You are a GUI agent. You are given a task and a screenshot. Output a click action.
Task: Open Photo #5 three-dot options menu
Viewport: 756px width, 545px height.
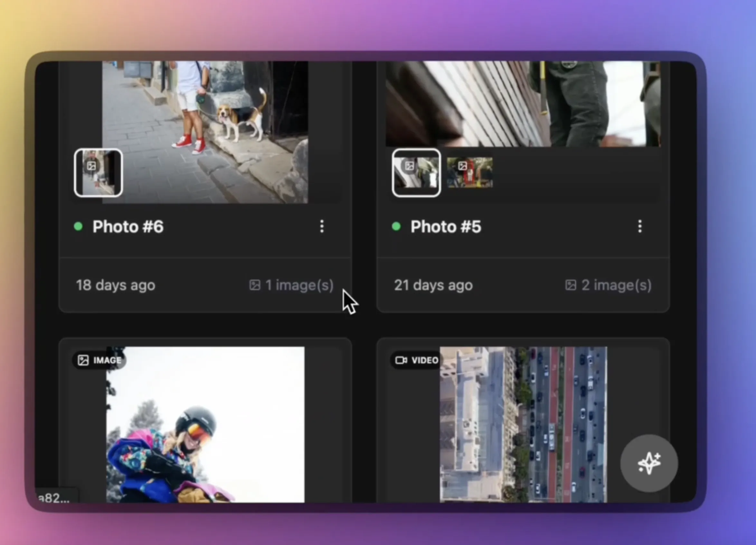point(640,226)
